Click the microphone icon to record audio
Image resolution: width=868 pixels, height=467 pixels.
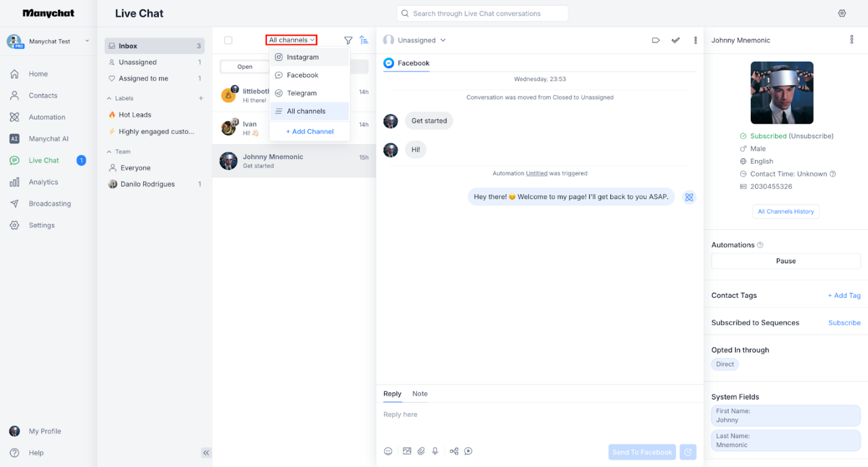click(x=436, y=451)
